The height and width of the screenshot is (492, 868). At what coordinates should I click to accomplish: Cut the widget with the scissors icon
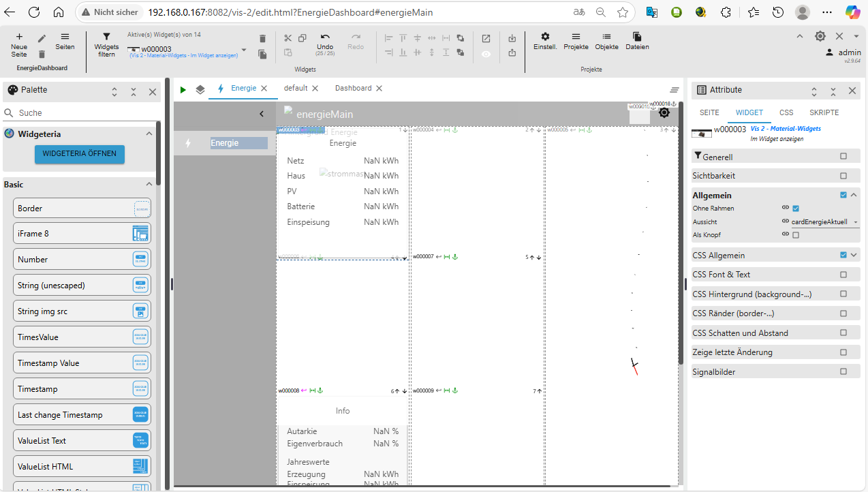288,38
